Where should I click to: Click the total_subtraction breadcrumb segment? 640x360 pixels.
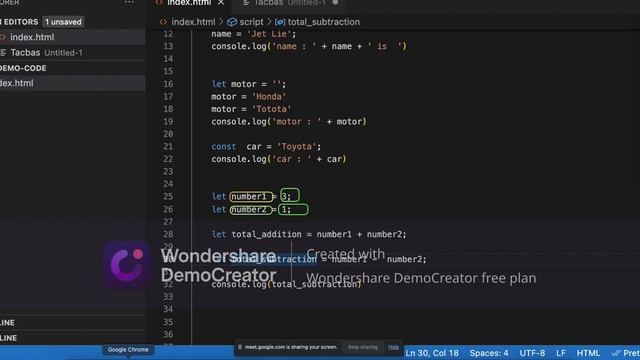click(x=324, y=22)
